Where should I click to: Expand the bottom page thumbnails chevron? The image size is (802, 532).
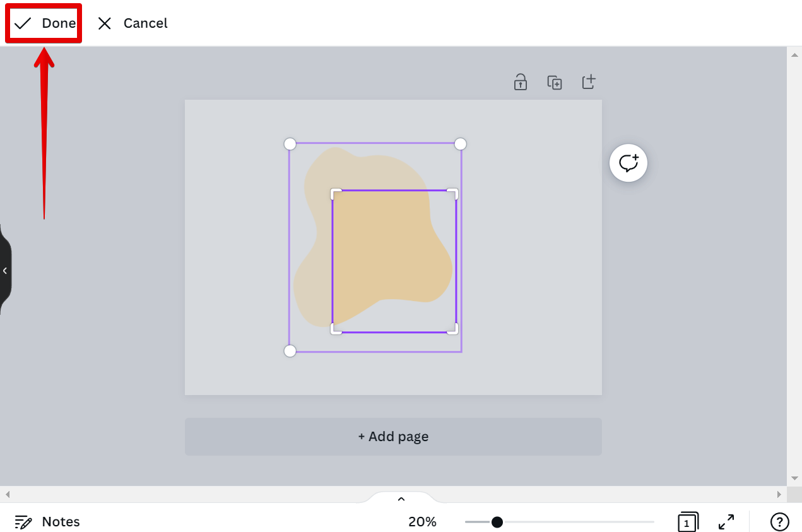pos(401,499)
